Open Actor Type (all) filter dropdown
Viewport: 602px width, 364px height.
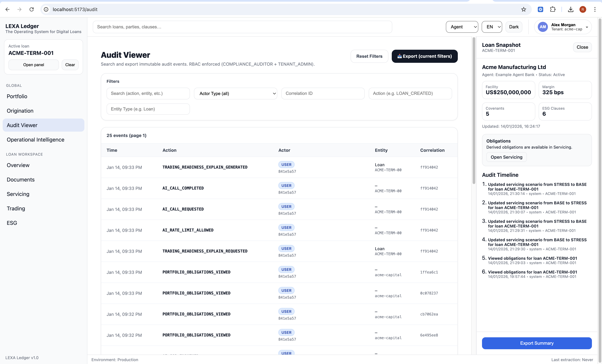pyautogui.click(x=235, y=94)
